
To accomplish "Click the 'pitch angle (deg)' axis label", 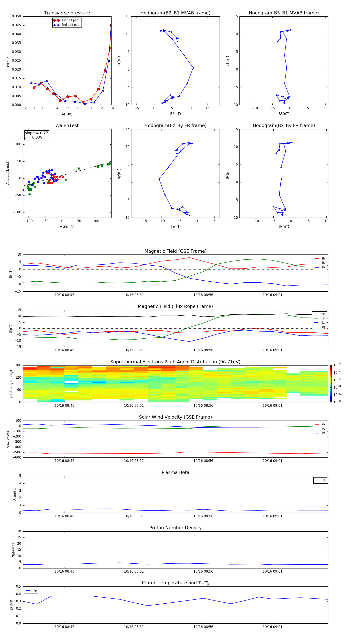I will pos(11,384).
